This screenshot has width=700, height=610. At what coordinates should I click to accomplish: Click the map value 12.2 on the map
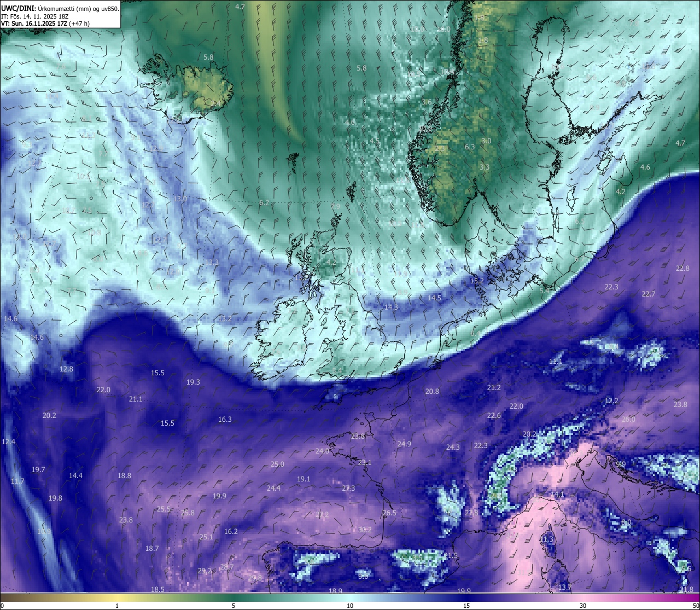611,400
